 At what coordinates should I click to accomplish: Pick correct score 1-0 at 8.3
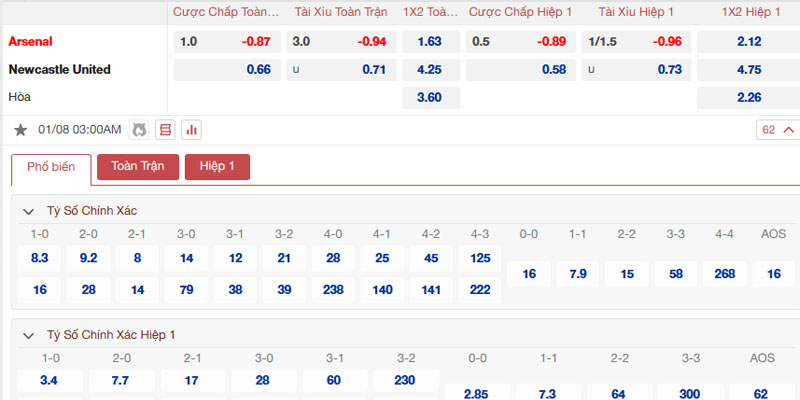(39, 258)
